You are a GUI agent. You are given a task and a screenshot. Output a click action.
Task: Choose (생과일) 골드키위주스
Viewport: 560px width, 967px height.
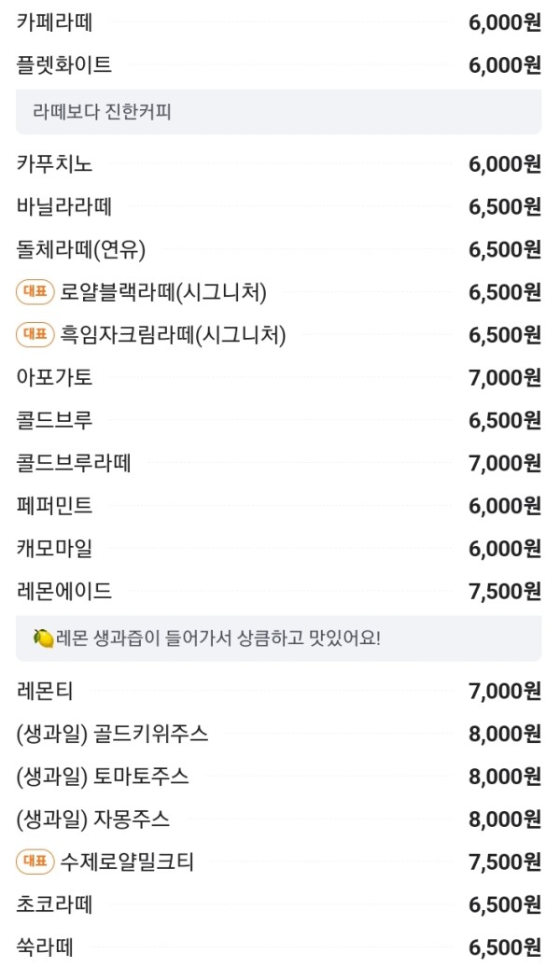[x=279, y=734]
